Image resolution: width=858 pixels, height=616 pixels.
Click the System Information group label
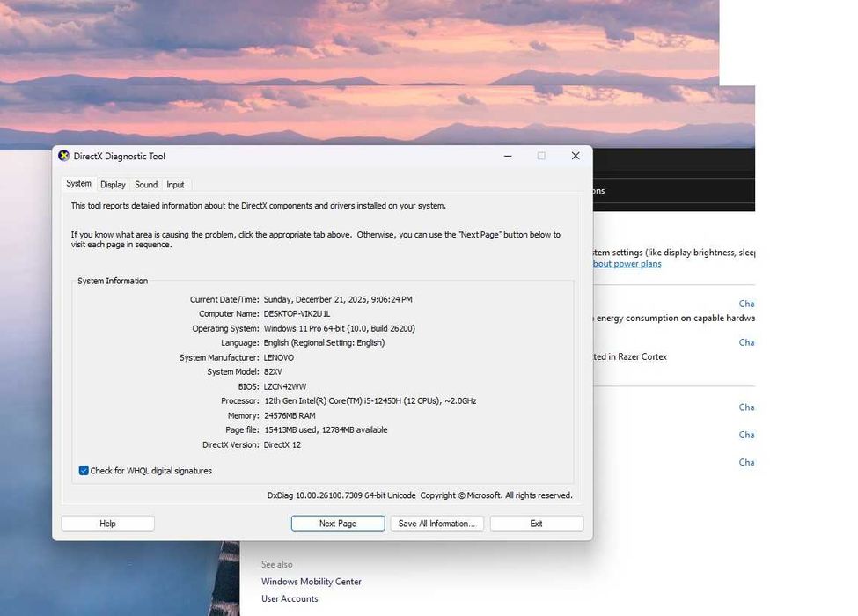pyautogui.click(x=113, y=281)
